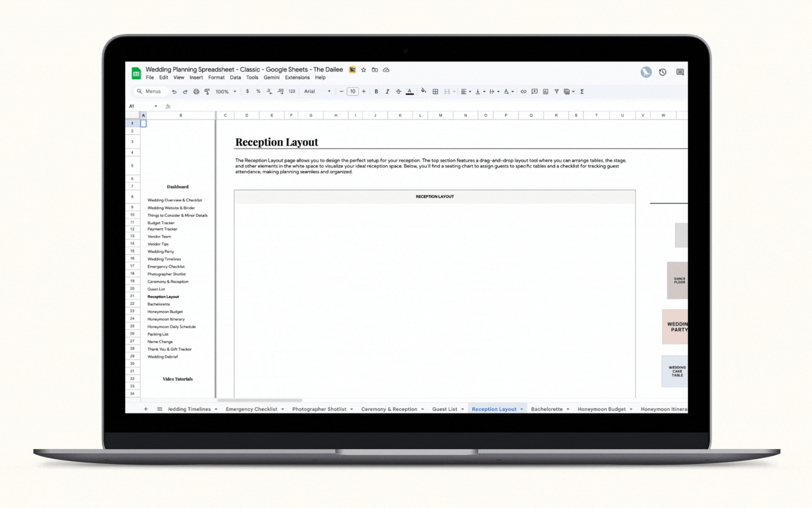Click the undo arrow in toolbar
The height and width of the screenshot is (508, 812).
click(x=174, y=92)
